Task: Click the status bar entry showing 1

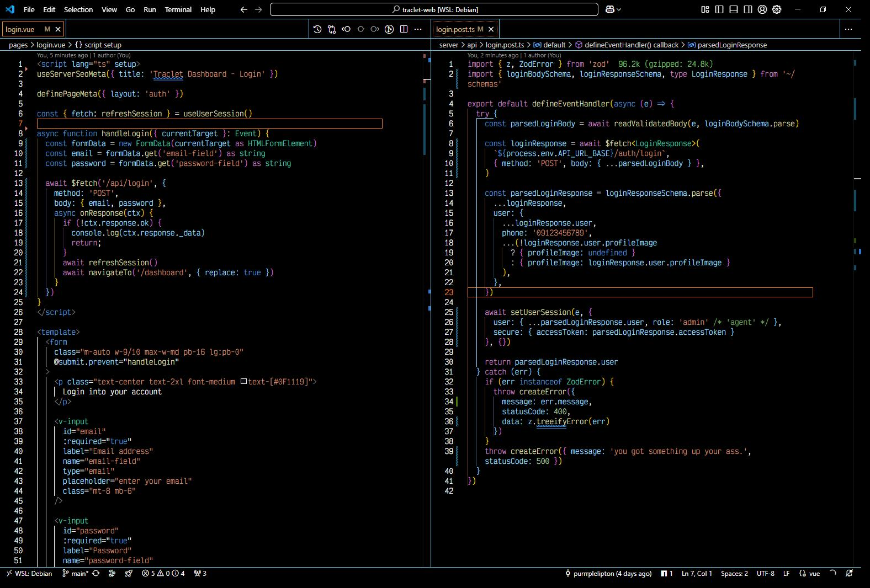Action: 667,574
